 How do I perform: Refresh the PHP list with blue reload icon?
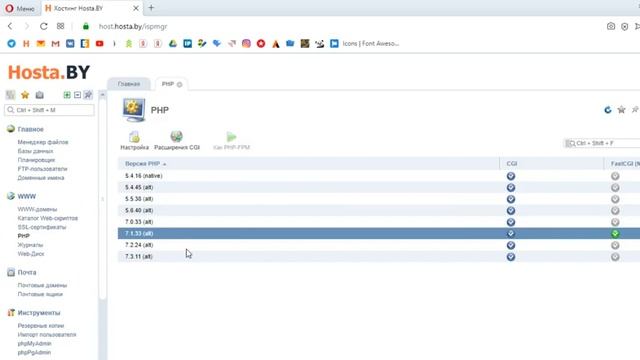pyautogui.click(x=608, y=110)
